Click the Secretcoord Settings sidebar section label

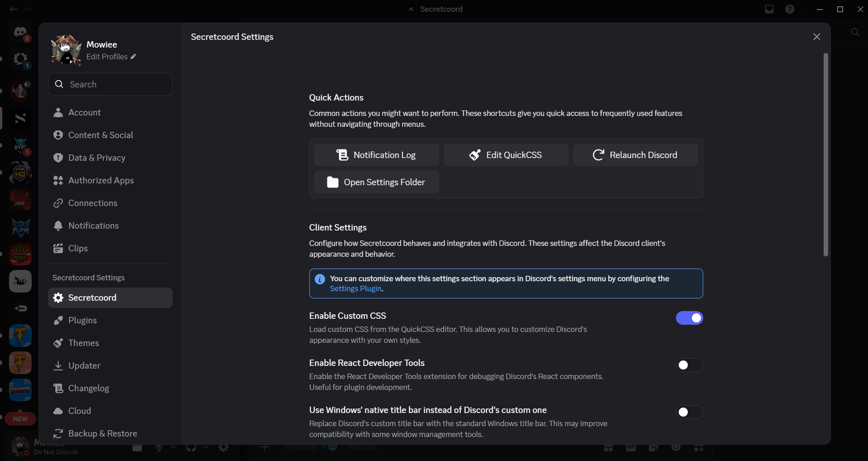pyautogui.click(x=88, y=278)
